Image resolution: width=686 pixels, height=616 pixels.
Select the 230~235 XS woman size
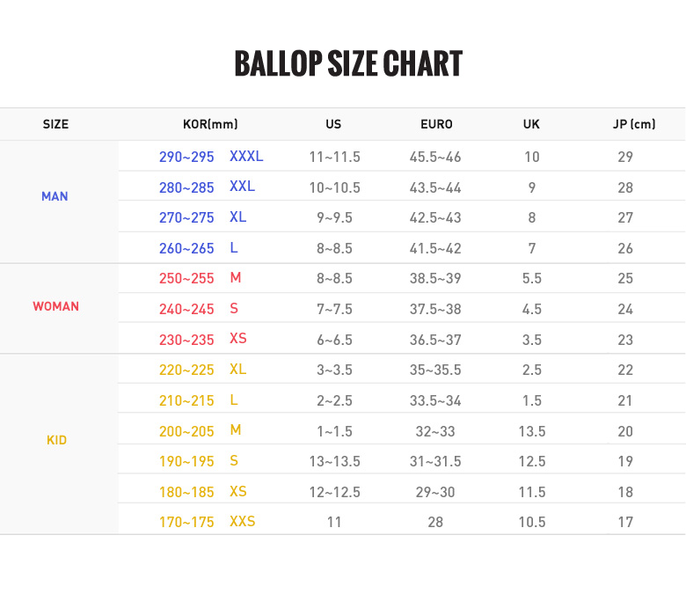(202, 339)
